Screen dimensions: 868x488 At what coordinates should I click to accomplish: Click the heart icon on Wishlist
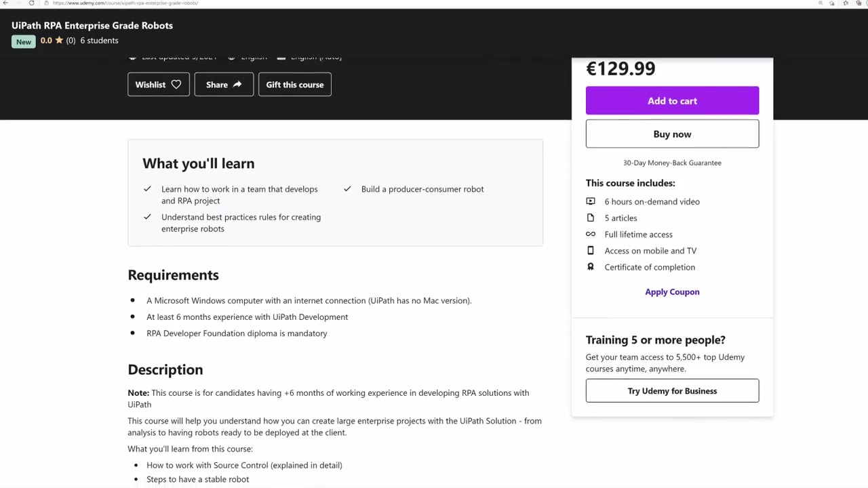click(176, 85)
